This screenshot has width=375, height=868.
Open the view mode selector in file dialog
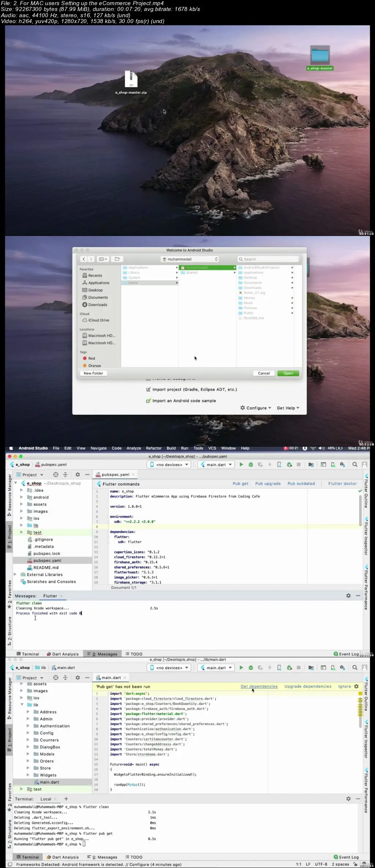[103, 259]
